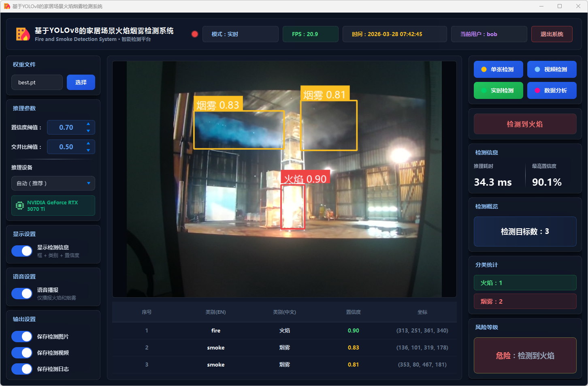Screen dimensions: 588x386
Task: Click the fire logo icon in header
Action: point(23,34)
